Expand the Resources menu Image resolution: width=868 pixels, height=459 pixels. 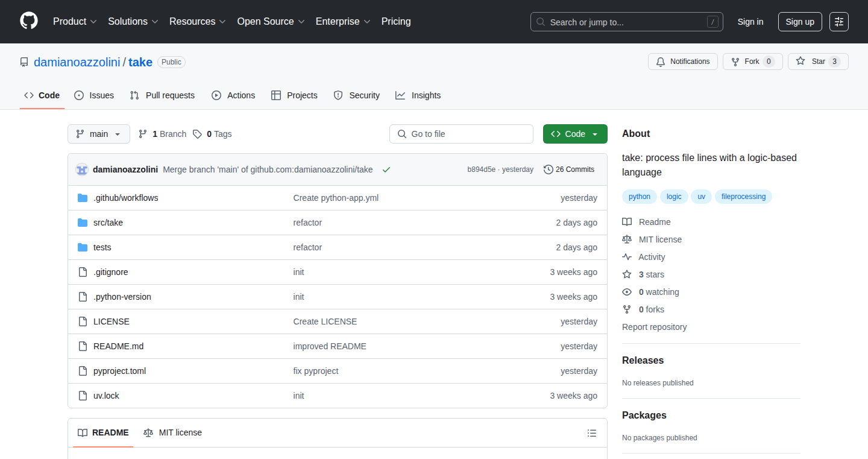[x=198, y=21]
